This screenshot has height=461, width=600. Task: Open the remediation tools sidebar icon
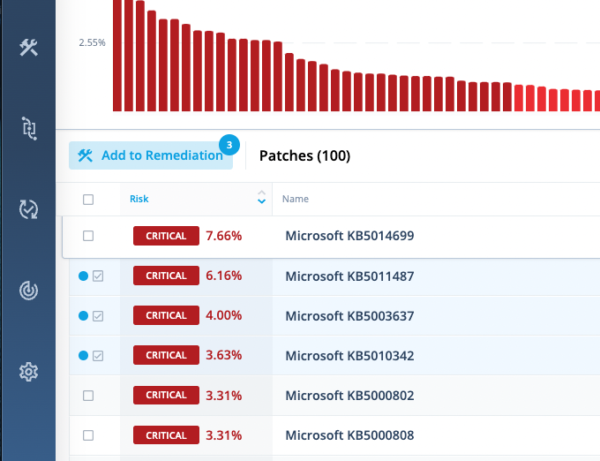(29, 47)
